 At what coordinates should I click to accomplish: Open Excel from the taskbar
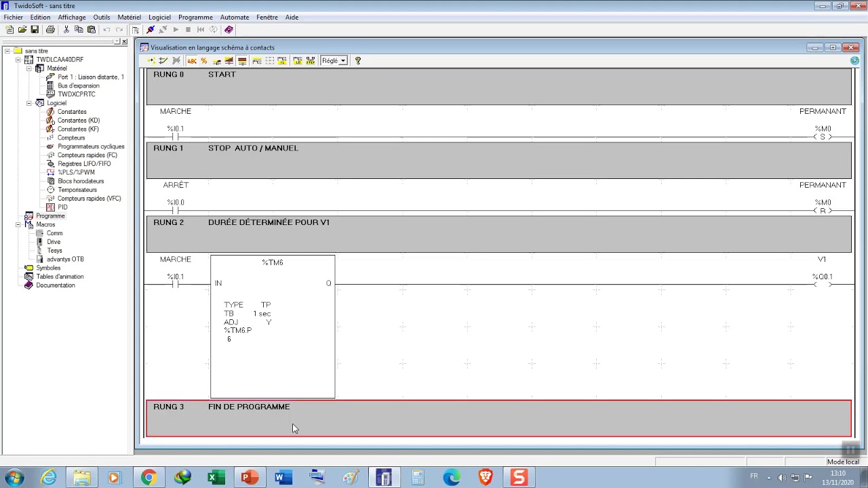tap(216, 477)
